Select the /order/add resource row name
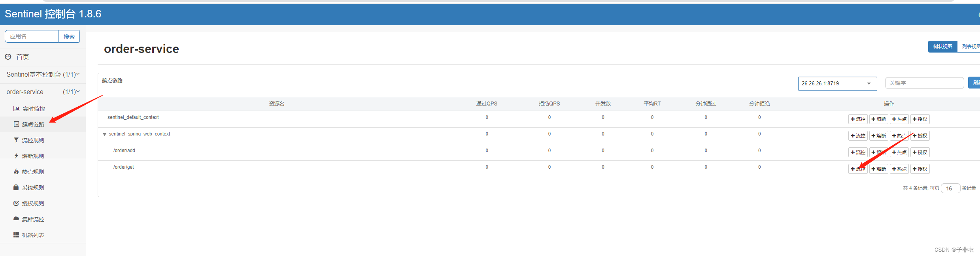This screenshot has width=980, height=256. coord(124,151)
